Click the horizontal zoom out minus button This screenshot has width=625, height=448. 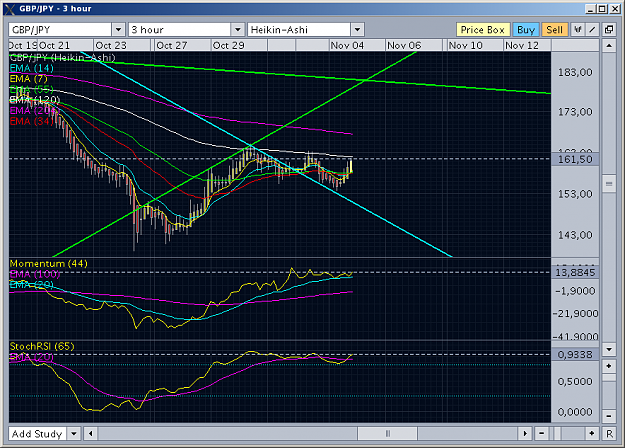[541, 433]
